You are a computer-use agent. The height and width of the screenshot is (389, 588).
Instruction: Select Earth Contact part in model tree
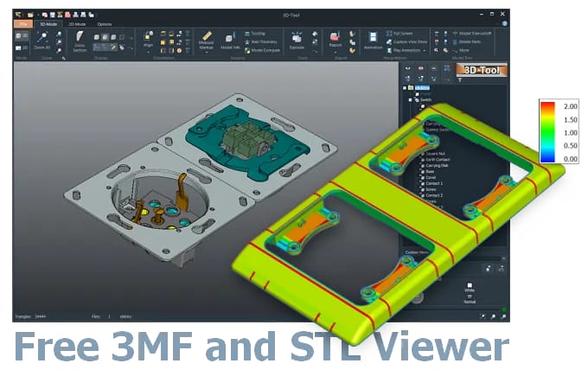(x=438, y=160)
